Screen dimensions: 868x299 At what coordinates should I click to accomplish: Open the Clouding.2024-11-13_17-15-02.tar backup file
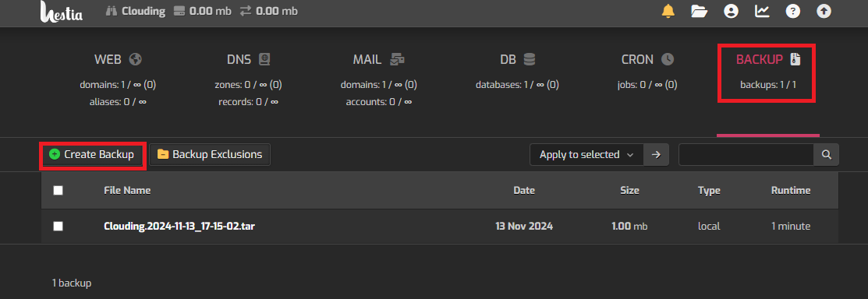[x=179, y=226]
